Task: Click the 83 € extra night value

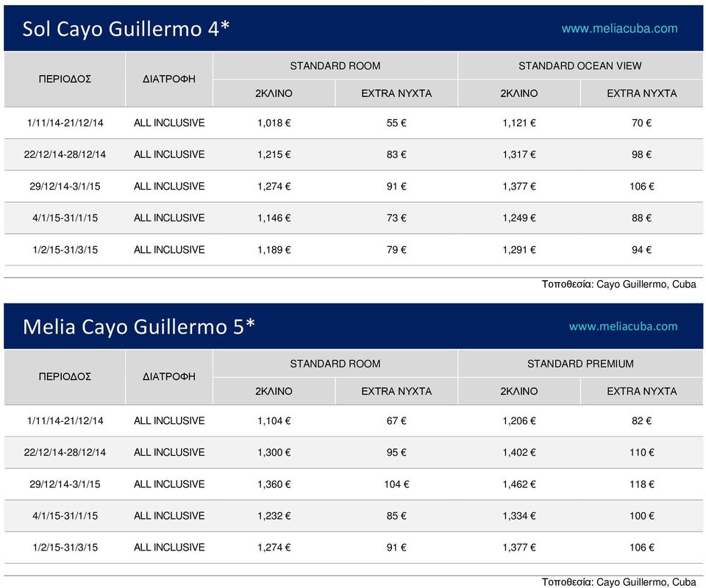Action: 396,154
